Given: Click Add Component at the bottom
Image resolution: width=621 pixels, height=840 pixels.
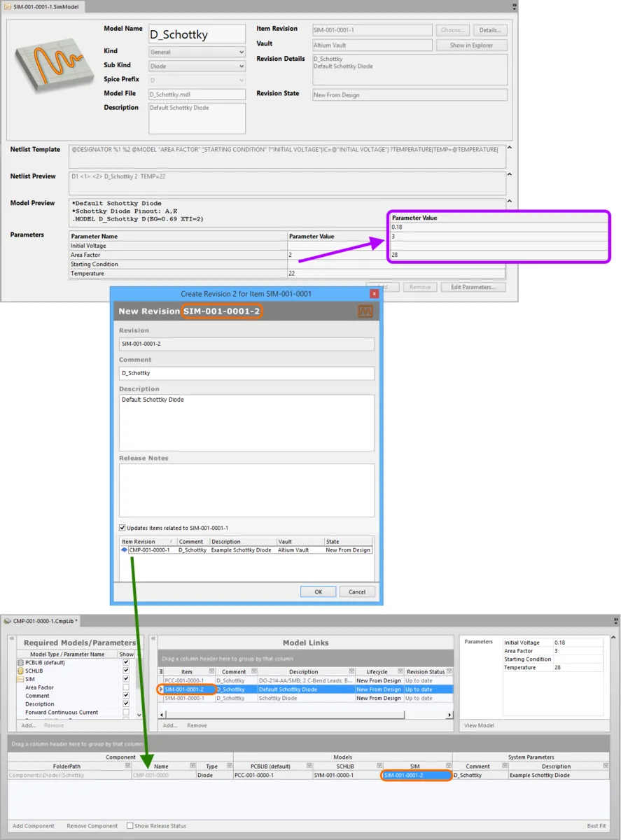Looking at the screenshot, I should (x=34, y=826).
